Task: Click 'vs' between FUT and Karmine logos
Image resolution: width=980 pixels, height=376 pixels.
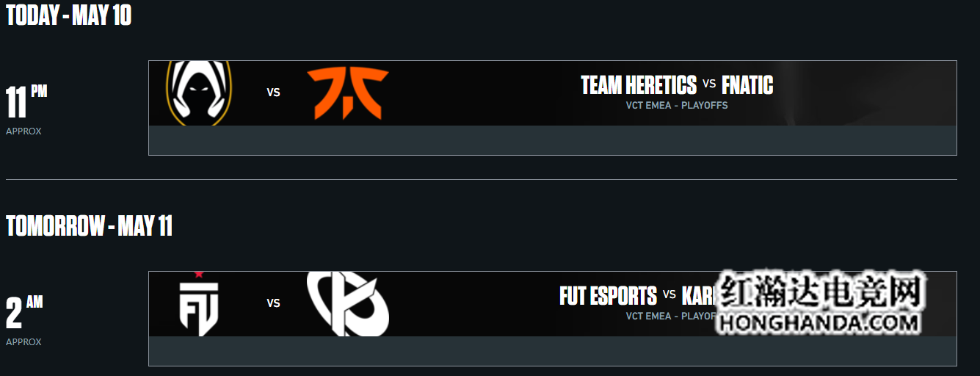Action: point(274,303)
